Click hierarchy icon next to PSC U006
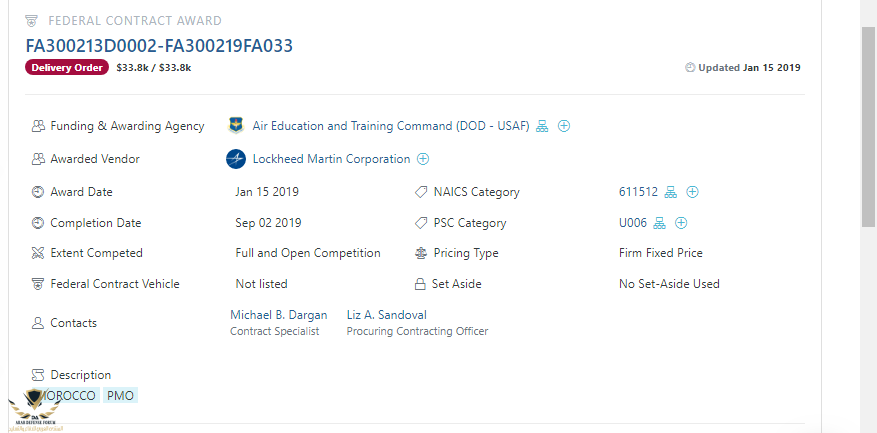Screen dimensions: 877x433 coord(661,223)
